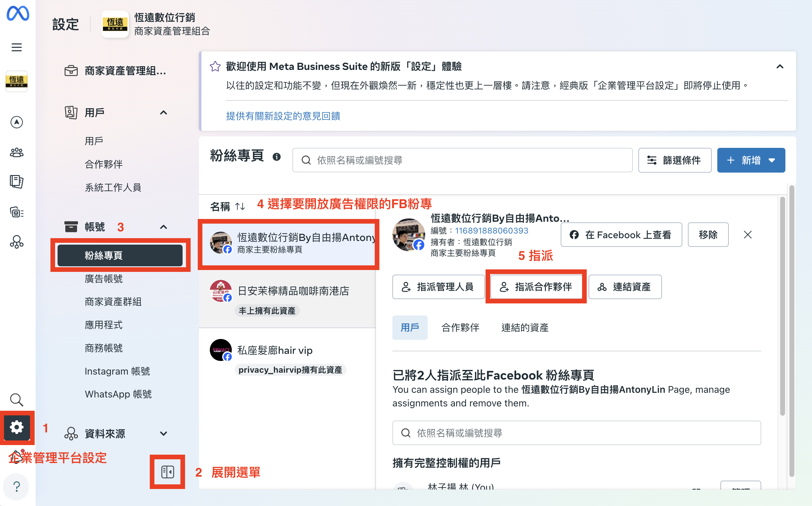Click the question mark help icon

click(16, 486)
